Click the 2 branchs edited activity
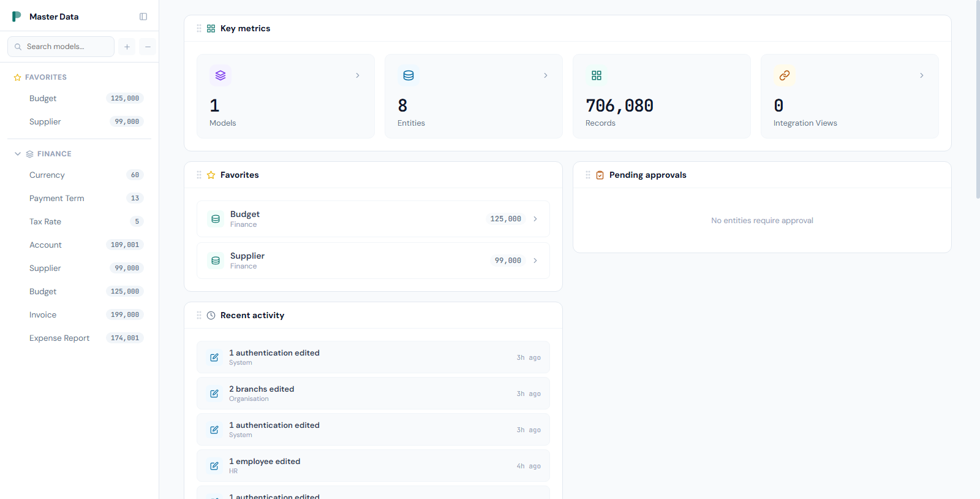This screenshot has width=980, height=499. [373, 394]
